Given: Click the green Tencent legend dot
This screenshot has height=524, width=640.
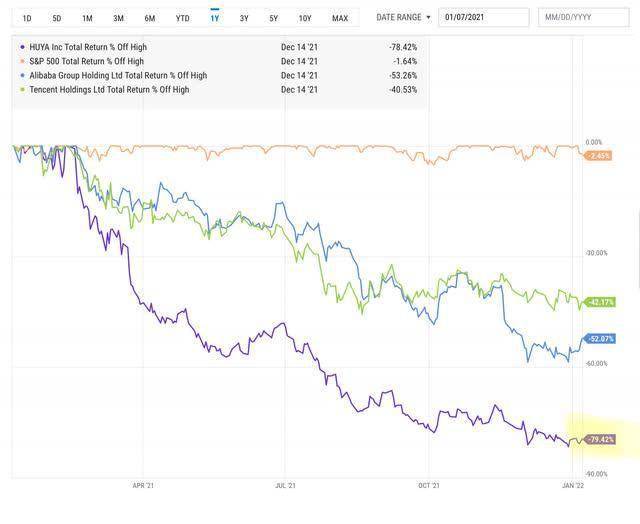Looking at the screenshot, I should coord(22,89).
